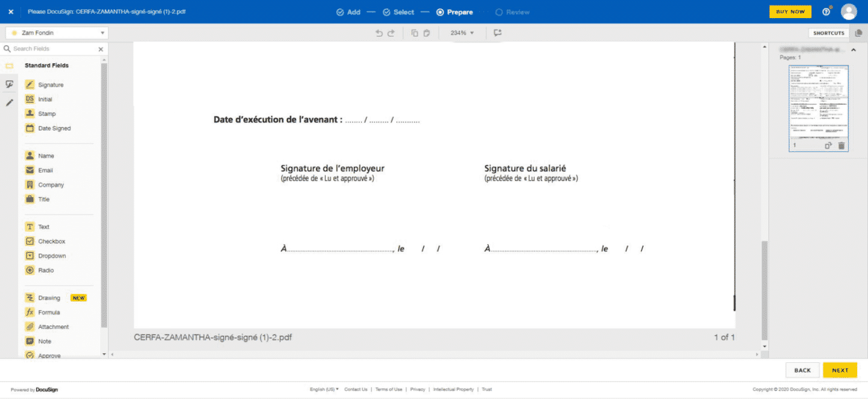868x399 pixels.
Task: Click the BACK button
Action: point(802,370)
